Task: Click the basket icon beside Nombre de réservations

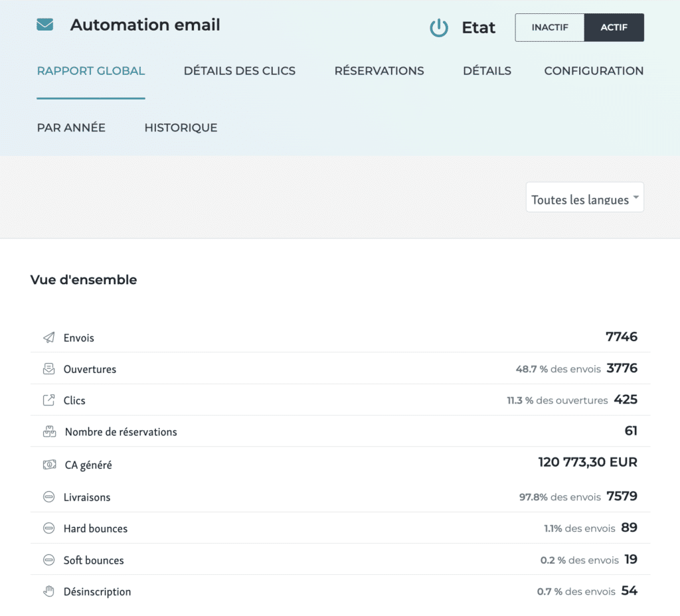Action: point(49,431)
